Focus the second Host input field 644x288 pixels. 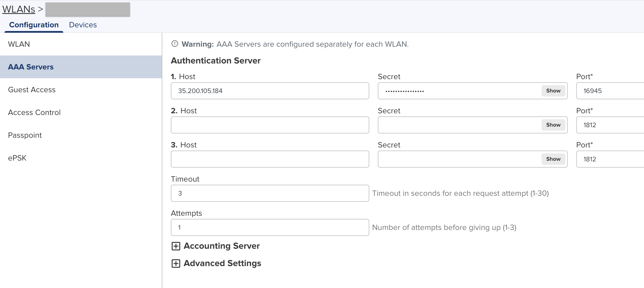point(270,125)
